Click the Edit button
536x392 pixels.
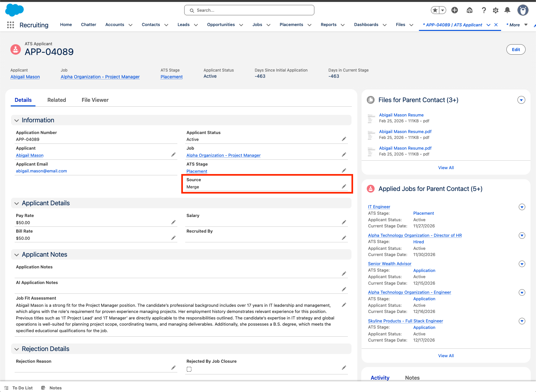515,49
